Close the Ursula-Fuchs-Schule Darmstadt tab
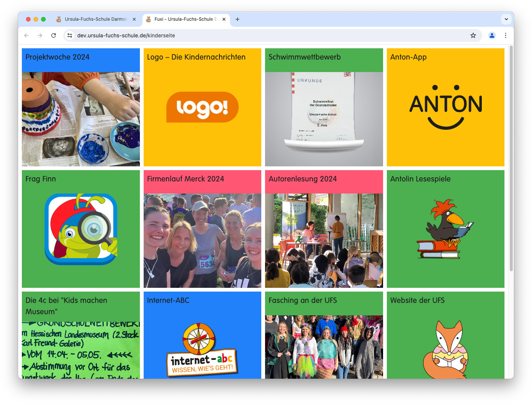This screenshot has height=404, width=532. coord(134,19)
